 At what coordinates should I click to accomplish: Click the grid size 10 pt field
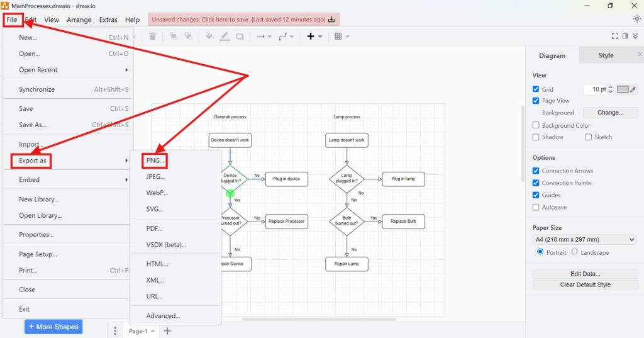[x=594, y=89]
